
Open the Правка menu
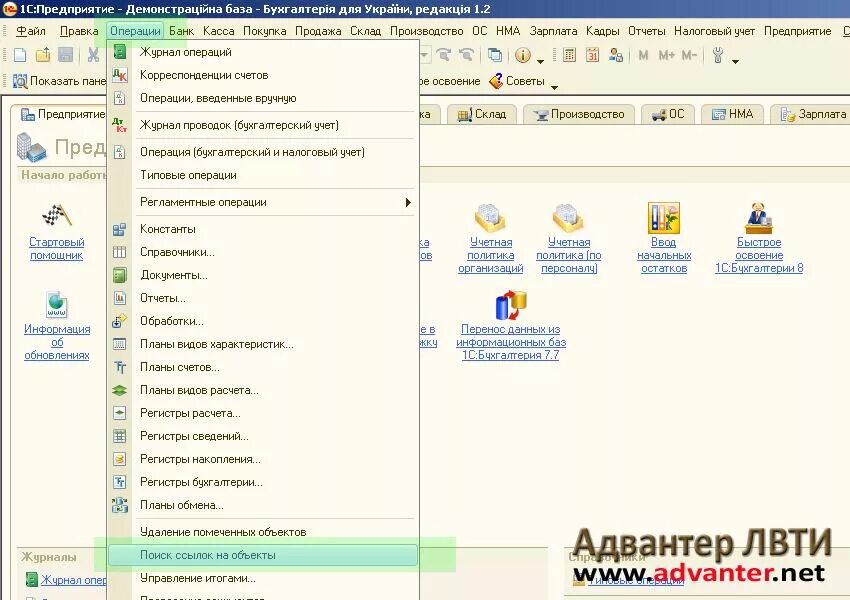point(79,31)
